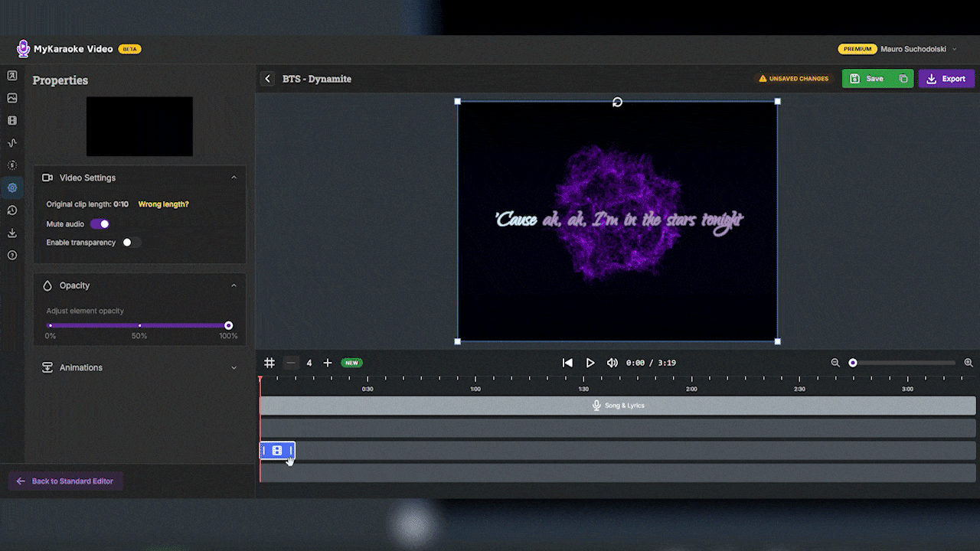Click the unsaved changes warning icon
980x551 pixels.
(763, 79)
